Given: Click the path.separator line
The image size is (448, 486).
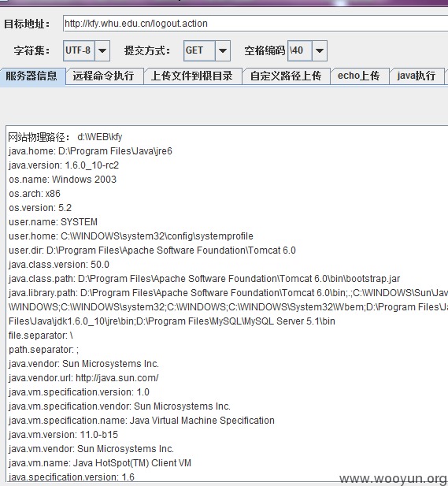Looking at the screenshot, I should click(x=43, y=350).
